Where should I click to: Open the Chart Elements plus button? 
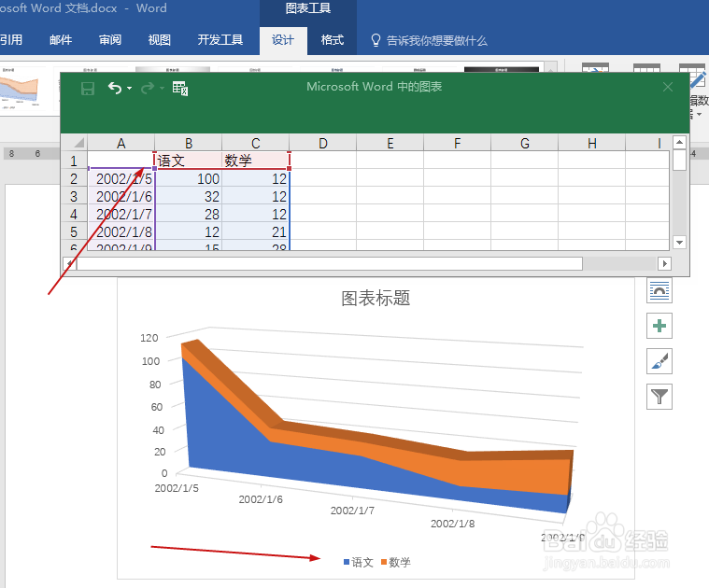659,326
